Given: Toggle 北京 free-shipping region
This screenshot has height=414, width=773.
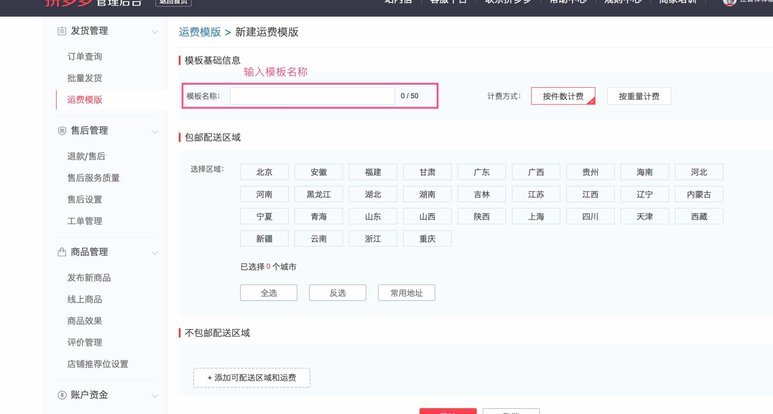Looking at the screenshot, I should 264,172.
